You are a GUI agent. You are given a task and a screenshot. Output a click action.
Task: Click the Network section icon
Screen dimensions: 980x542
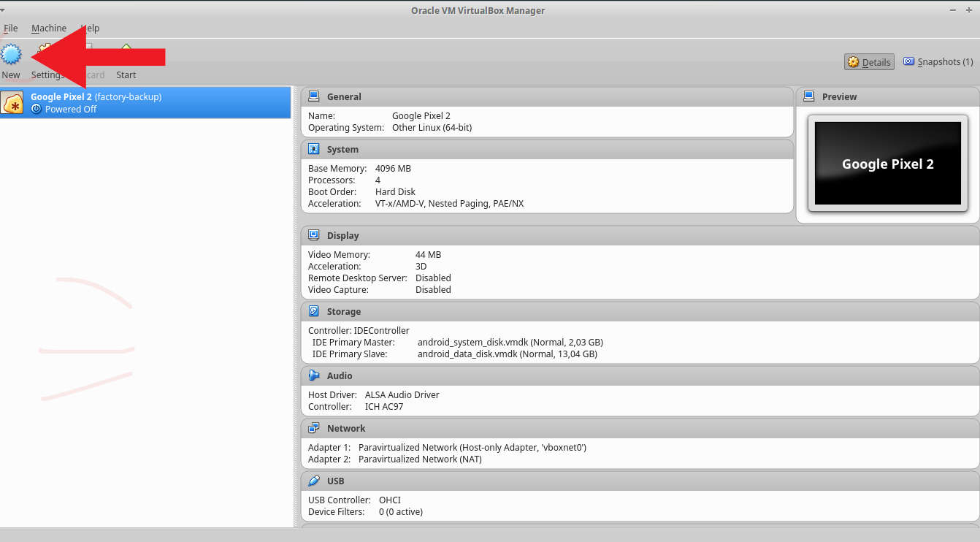[314, 428]
